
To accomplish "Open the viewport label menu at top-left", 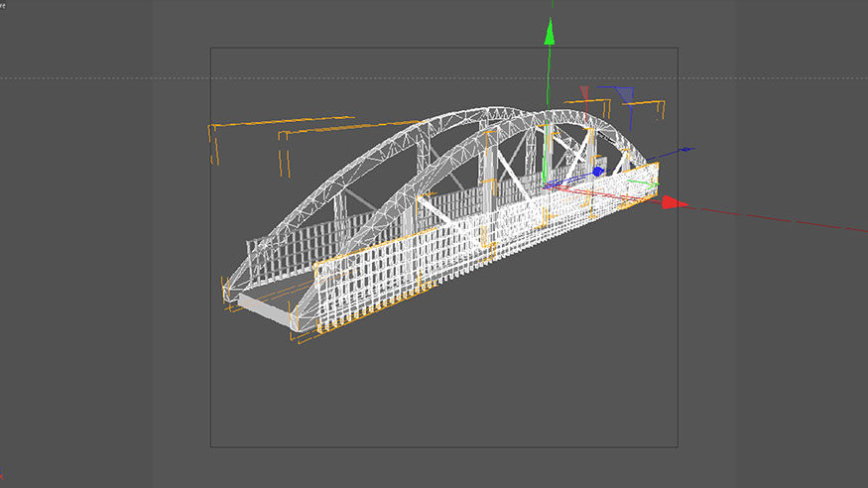I will point(3,4).
